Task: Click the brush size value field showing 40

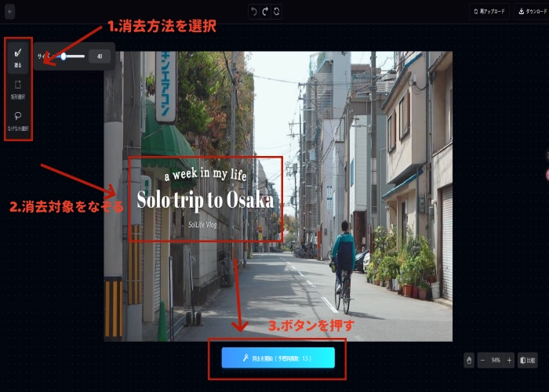Action: point(100,56)
